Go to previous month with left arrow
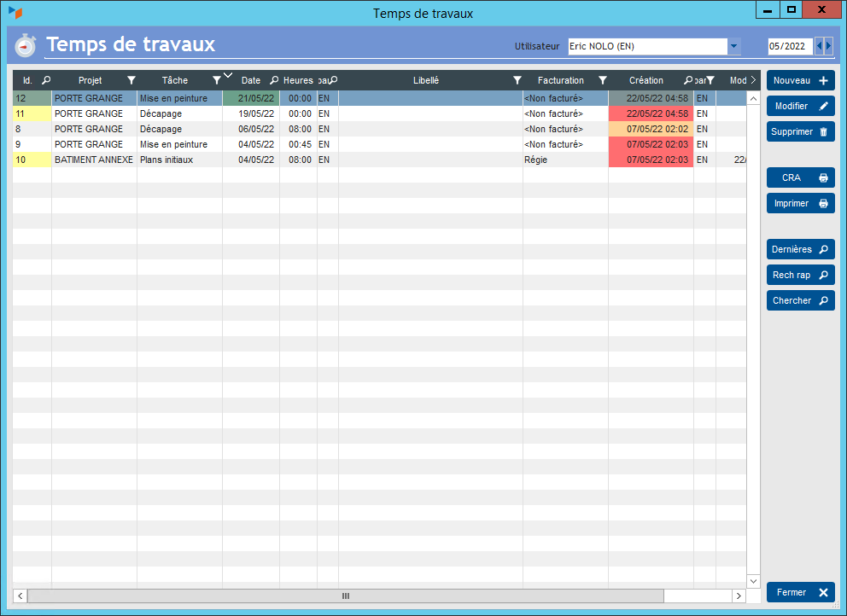Viewport: 847px width, 616px height. pos(820,46)
